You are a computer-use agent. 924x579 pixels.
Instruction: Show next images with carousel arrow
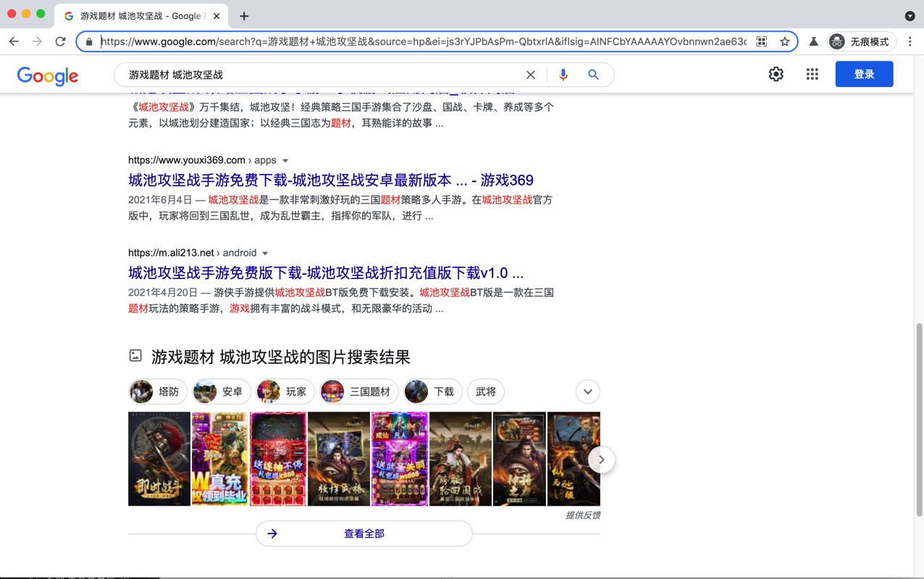click(x=601, y=459)
